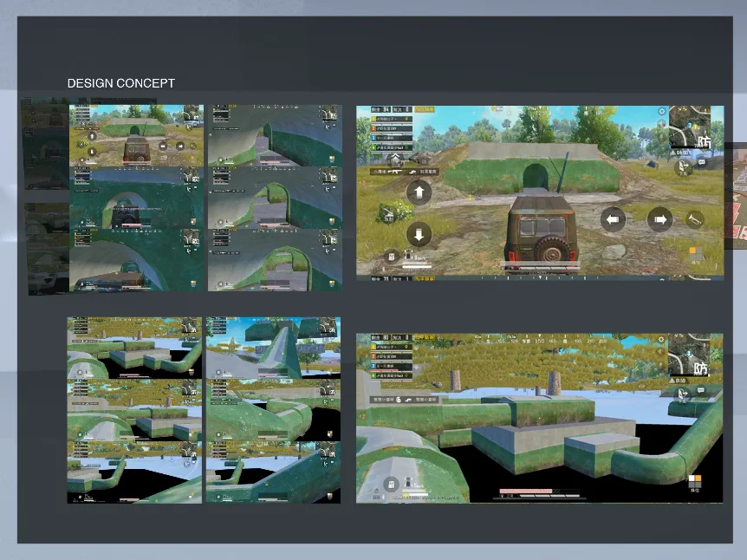747x560 pixels.
Task: Open bottom-left thumbnail in the tunnel thumbnail grid
Action: [x=136, y=260]
